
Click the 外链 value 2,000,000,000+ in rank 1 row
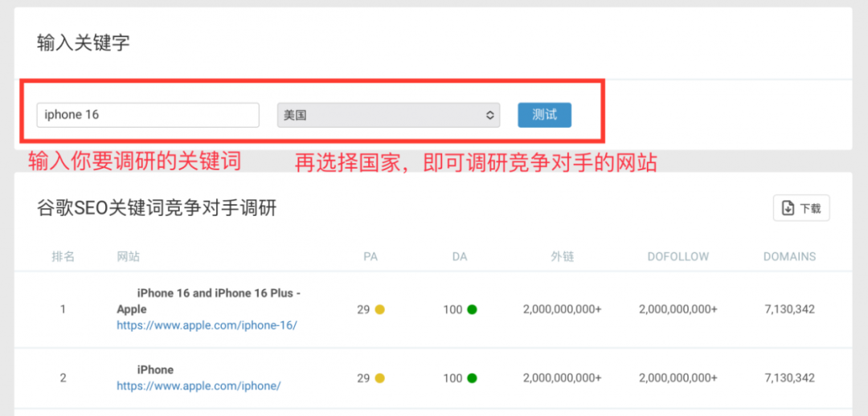(562, 309)
